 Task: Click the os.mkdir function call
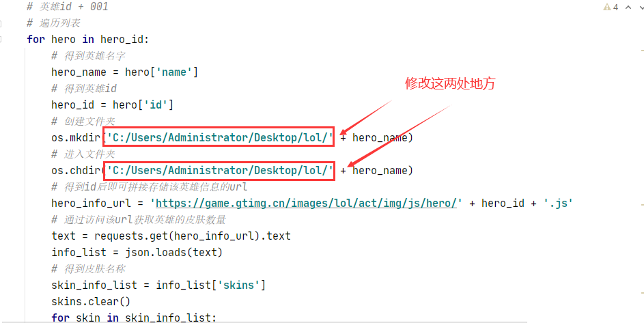76,138
